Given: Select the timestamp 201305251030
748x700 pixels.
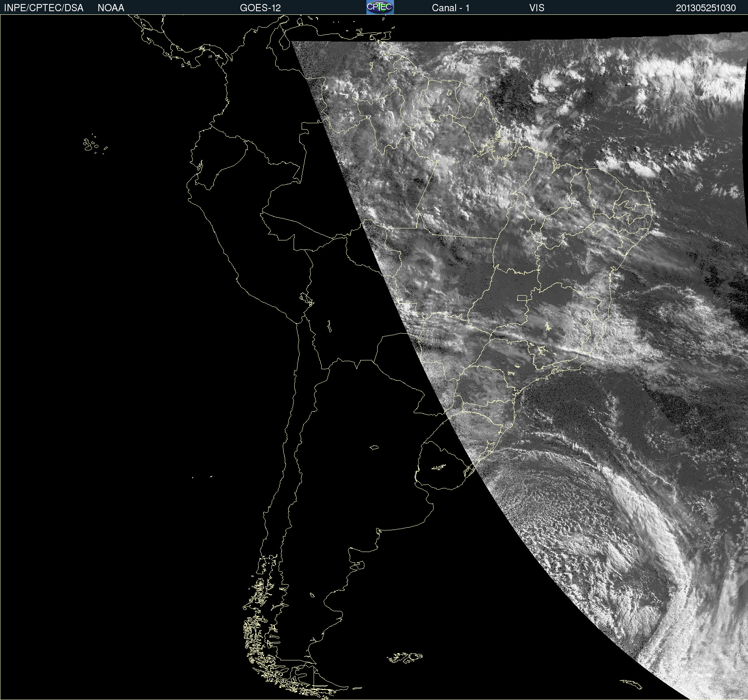Looking at the screenshot, I should tap(706, 8).
